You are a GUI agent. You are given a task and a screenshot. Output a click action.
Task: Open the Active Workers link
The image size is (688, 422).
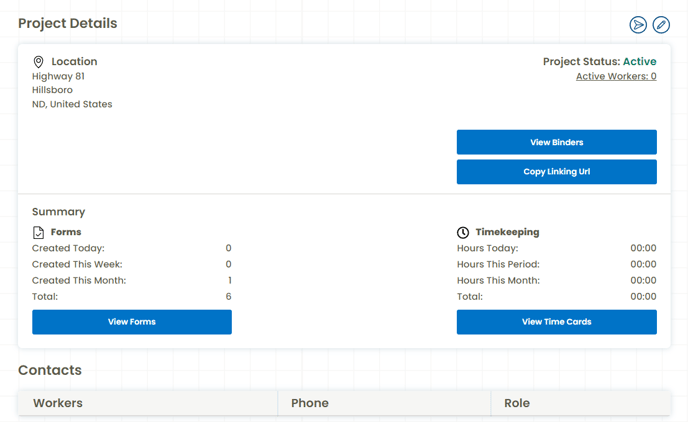[616, 76]
